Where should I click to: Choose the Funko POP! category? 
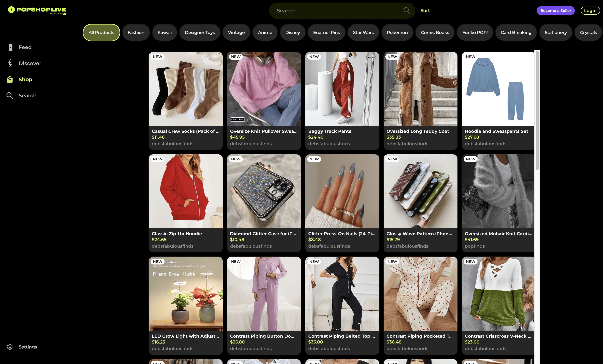pos(474,33)
